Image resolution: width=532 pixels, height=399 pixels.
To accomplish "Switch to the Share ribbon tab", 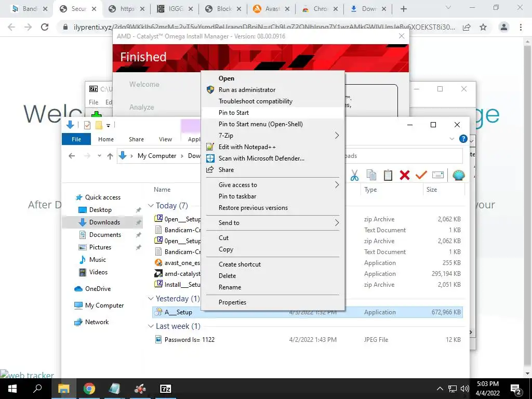I will point(136,139).
